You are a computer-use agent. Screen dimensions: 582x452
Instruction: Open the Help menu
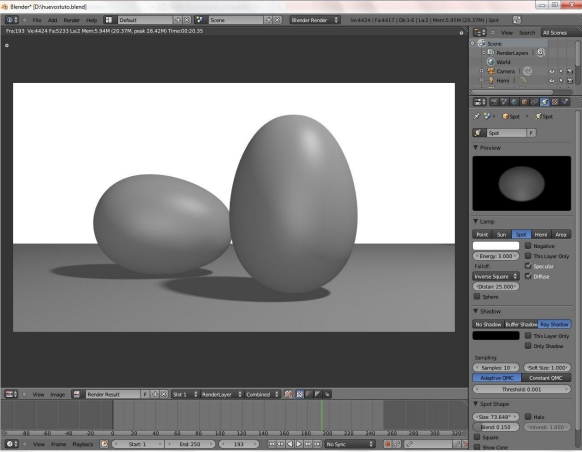point(91,20)
